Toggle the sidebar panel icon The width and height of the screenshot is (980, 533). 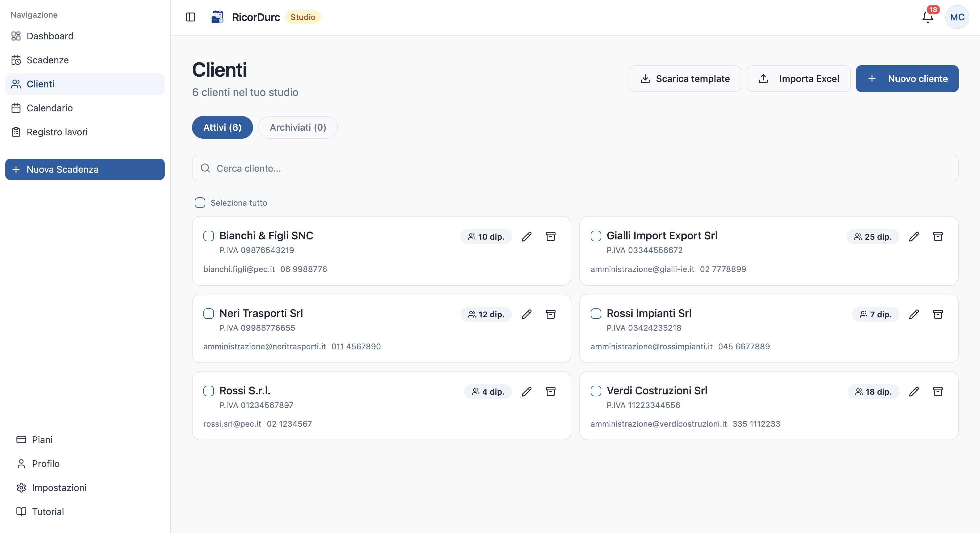pos(191,17)
